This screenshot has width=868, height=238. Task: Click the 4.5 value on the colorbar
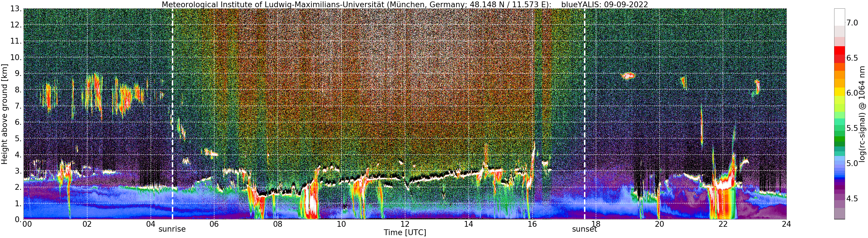pos(852,199)
